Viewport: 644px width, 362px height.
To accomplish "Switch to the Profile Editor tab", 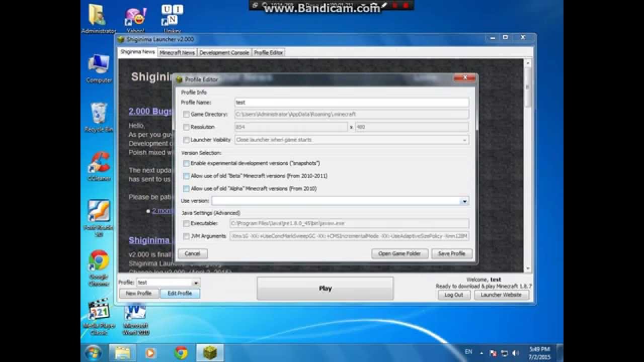I will [268, 53].
